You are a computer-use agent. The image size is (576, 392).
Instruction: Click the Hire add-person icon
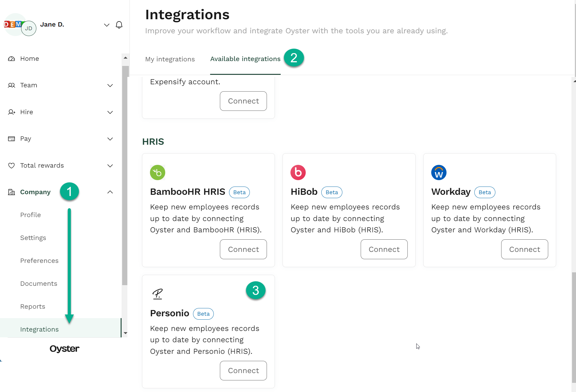(11, 112)
